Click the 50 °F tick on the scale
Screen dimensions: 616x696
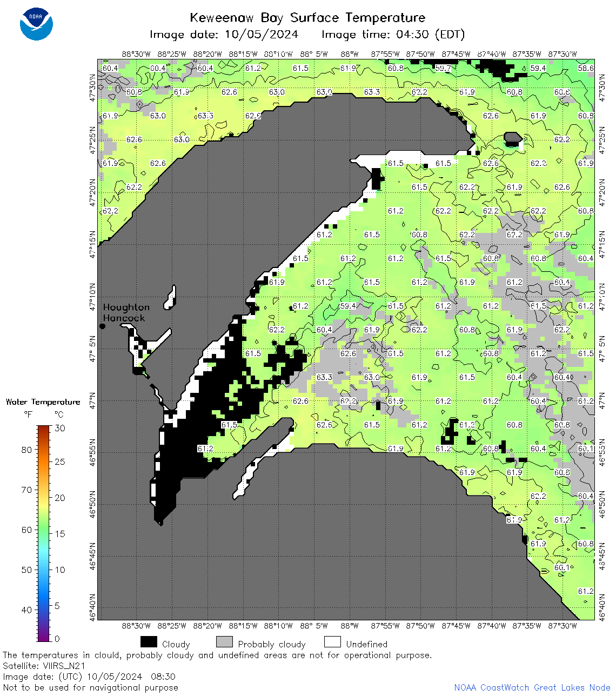[26, 570]
